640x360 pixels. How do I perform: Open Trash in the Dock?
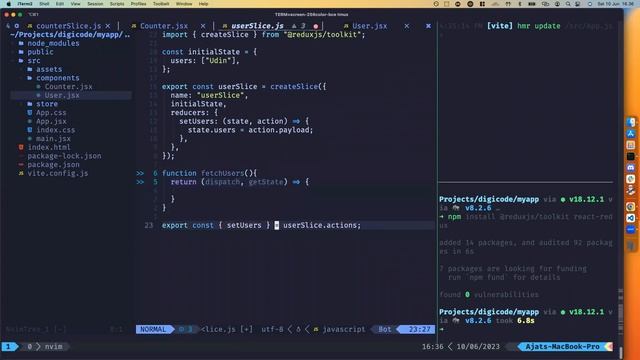point(631,245)
